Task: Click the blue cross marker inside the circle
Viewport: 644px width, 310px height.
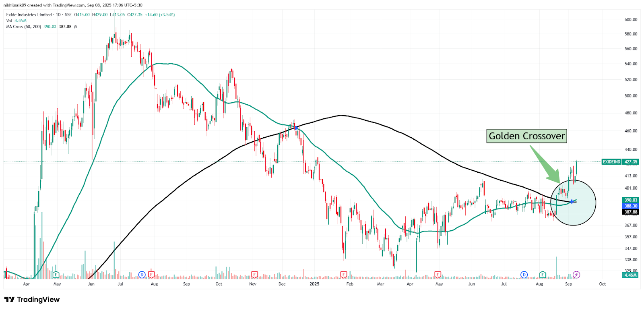Action: click(572, 201)
